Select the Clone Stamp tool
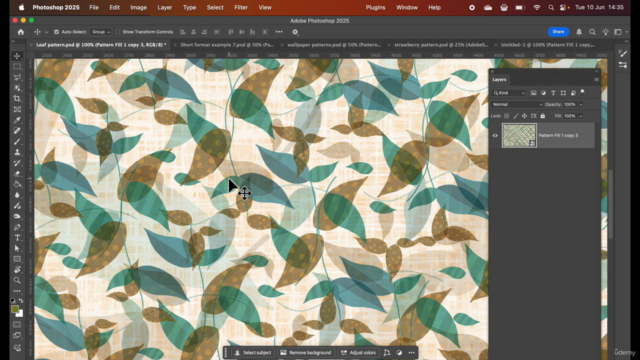 17,152
